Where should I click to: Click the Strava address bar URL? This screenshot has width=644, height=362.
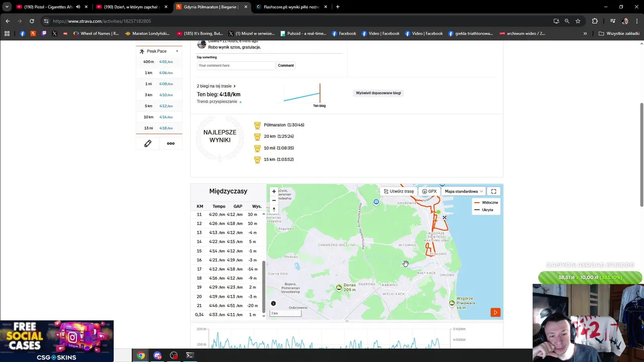pyautogui.click(x=102, y=21)
